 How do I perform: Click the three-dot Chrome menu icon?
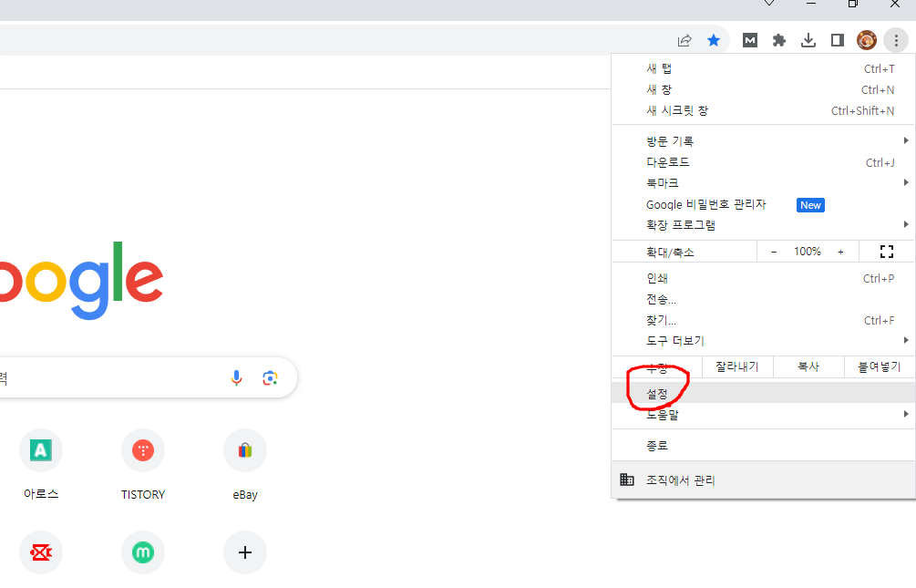895,40
